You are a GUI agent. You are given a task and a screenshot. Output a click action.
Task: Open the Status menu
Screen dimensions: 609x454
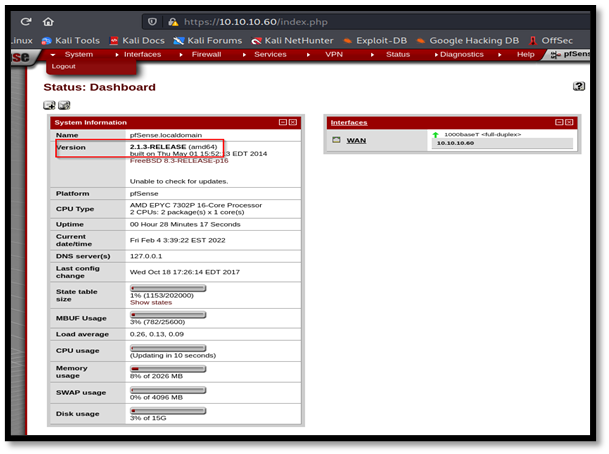point(398,54)
